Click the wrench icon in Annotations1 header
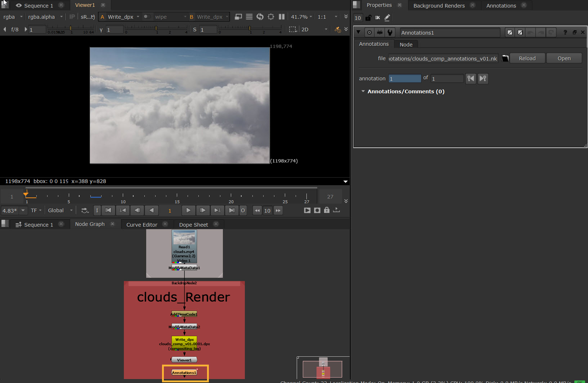 390,32
